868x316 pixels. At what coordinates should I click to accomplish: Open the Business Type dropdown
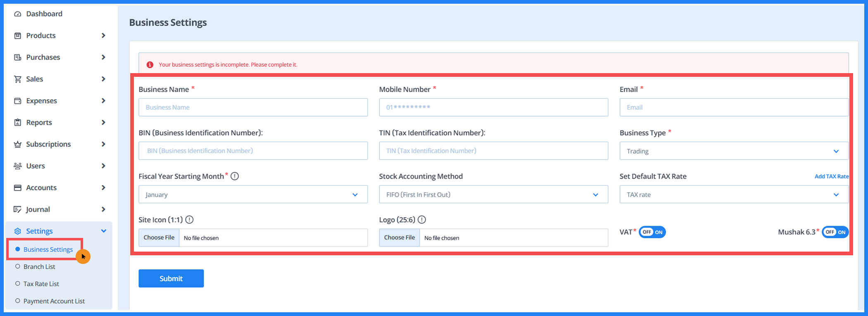tap(734, 151)
